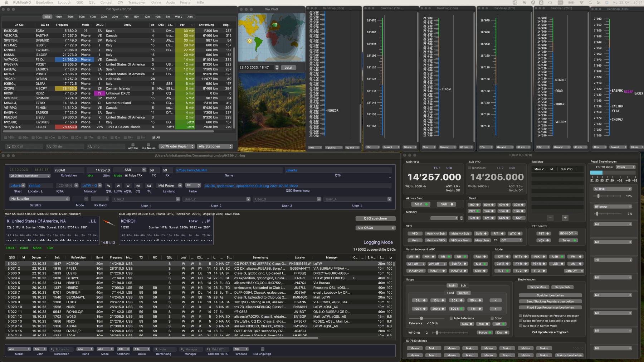
Task: Click the Siri icon in menu bar
Action: (606, 3)
